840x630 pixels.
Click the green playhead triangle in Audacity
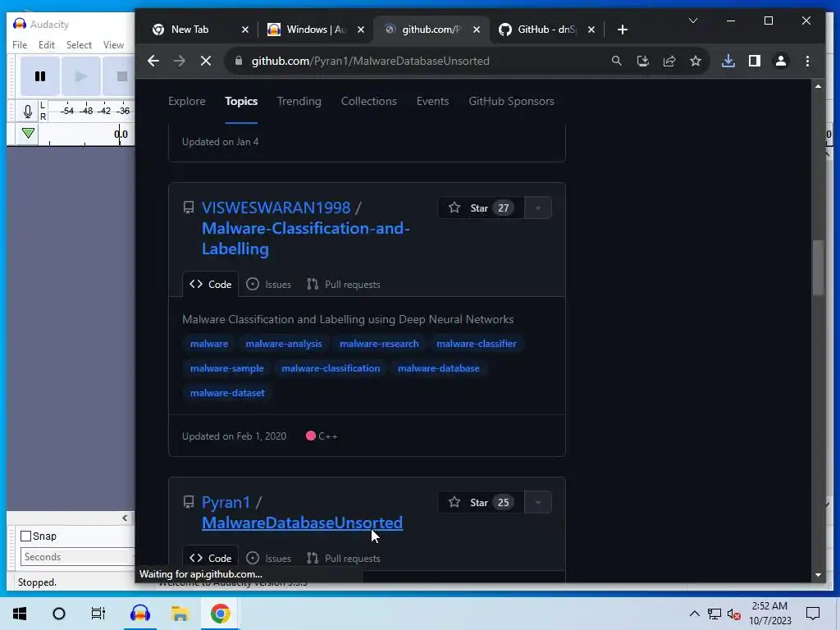(x=29, y=133)
